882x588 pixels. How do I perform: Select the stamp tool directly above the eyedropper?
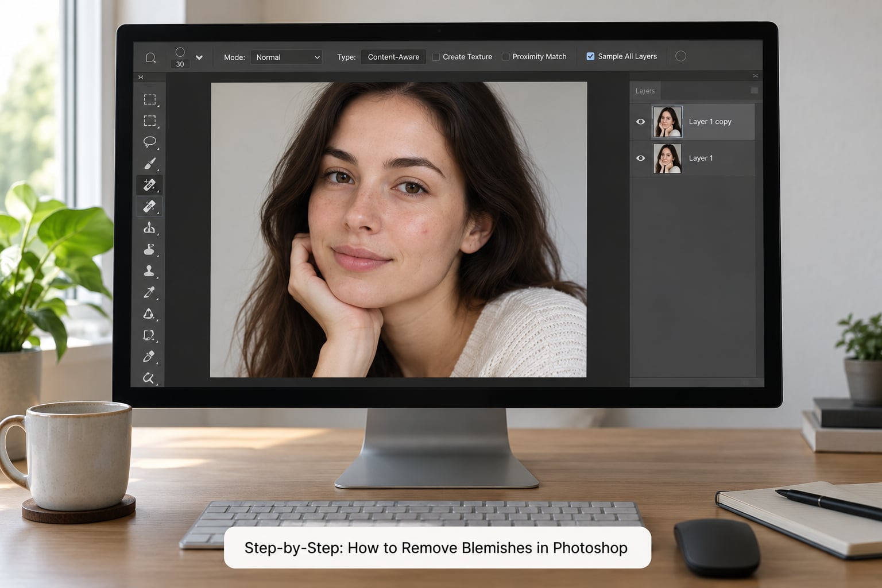click(149, 270)
